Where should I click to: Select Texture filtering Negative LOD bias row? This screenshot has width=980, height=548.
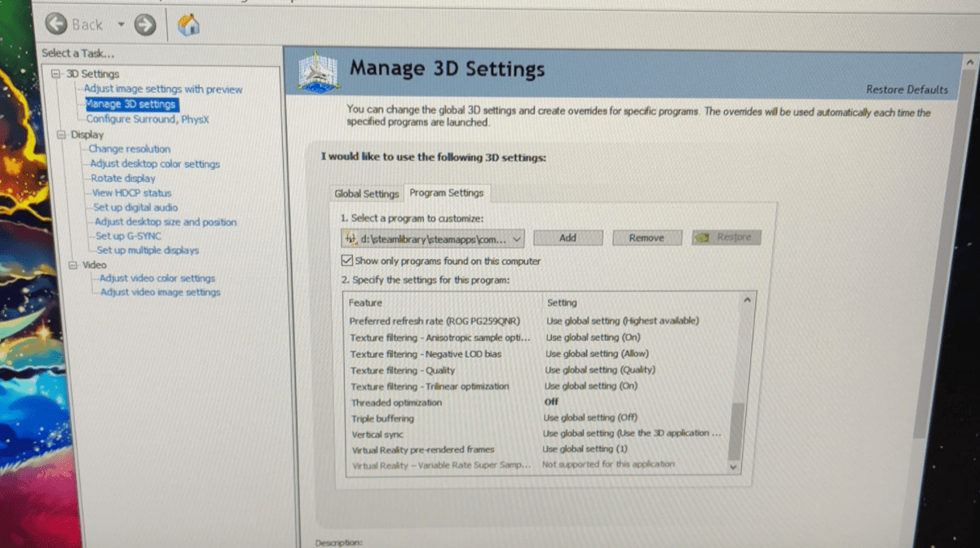point(542,354)
